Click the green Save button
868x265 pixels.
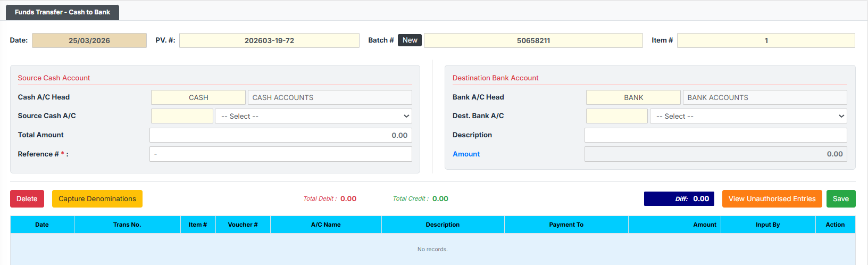tap(840, 198)
